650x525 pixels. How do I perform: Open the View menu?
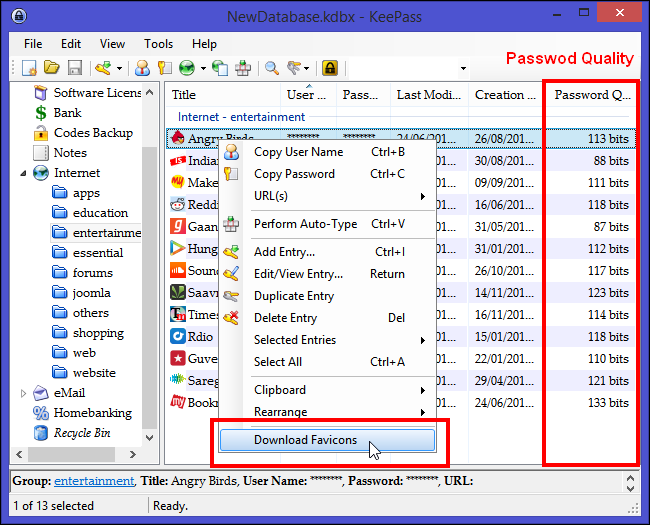112,44
